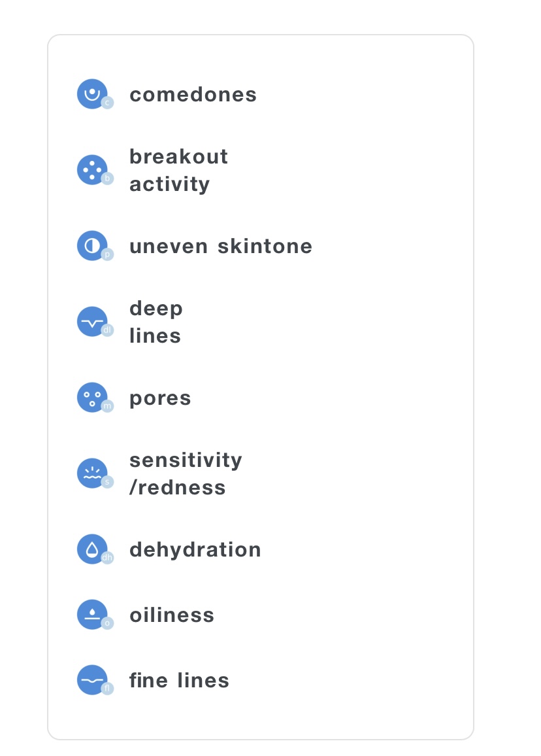Viewport: 541px width, 756px height.
Task: Click the oiliness text label
Action: 172,615
